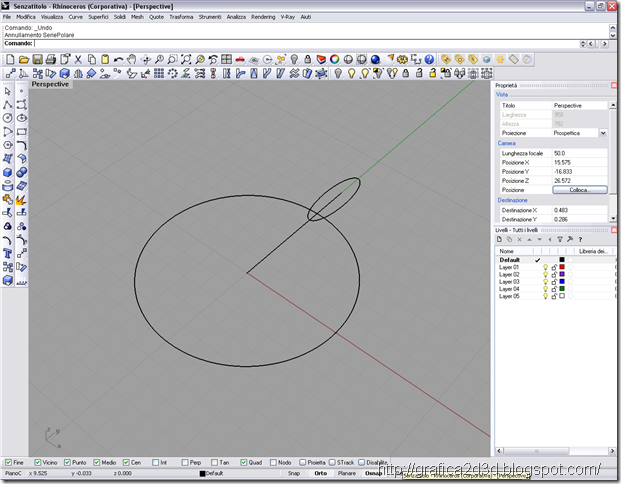The height and width of the screenshot is (484, 621).
Task: Click the red car icon
Action: (240, 59)
